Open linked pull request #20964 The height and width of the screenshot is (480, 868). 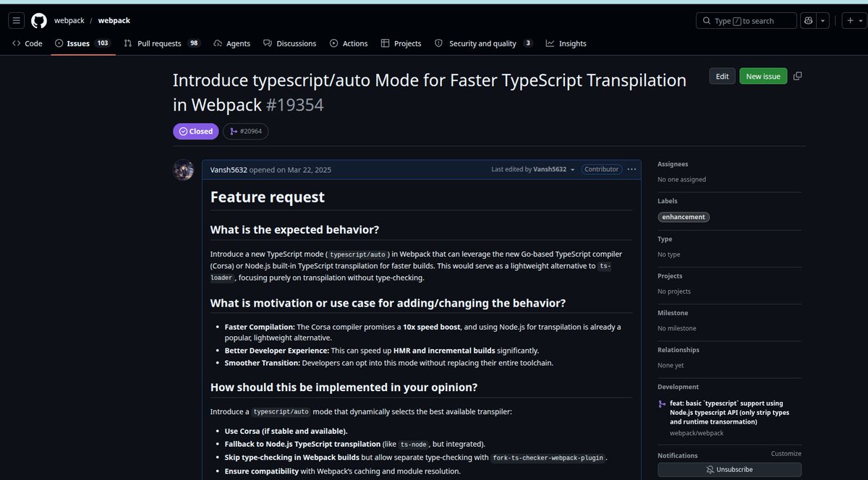246,131
